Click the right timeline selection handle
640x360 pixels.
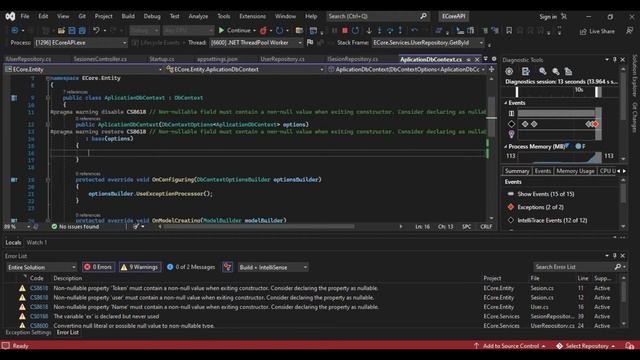[x=597, y=92]
